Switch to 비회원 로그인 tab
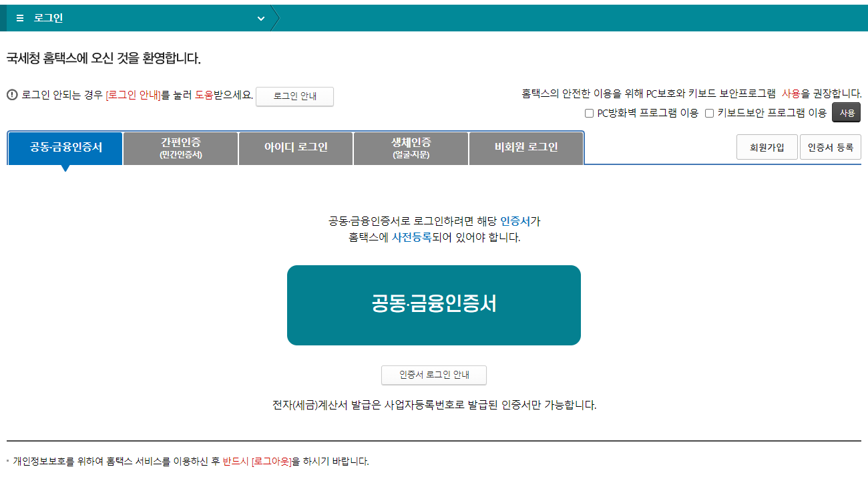 (x=526, y=148)
